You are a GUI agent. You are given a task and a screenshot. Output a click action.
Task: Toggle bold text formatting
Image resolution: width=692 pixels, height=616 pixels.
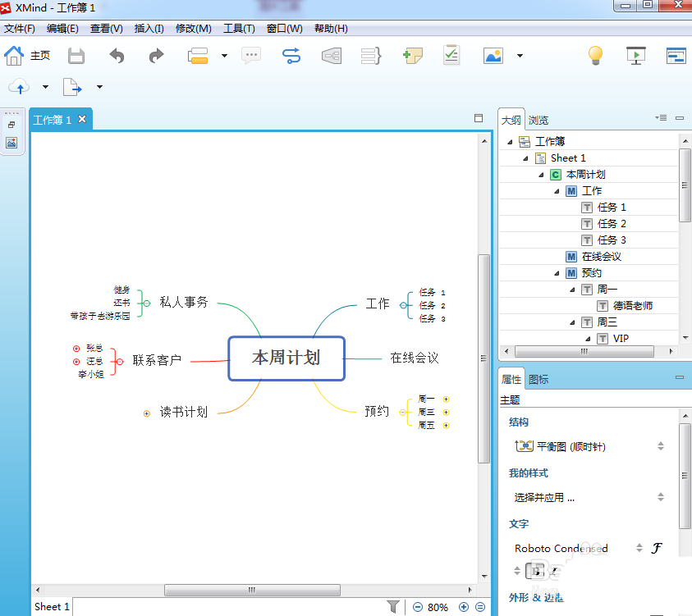tap(538, 571)
